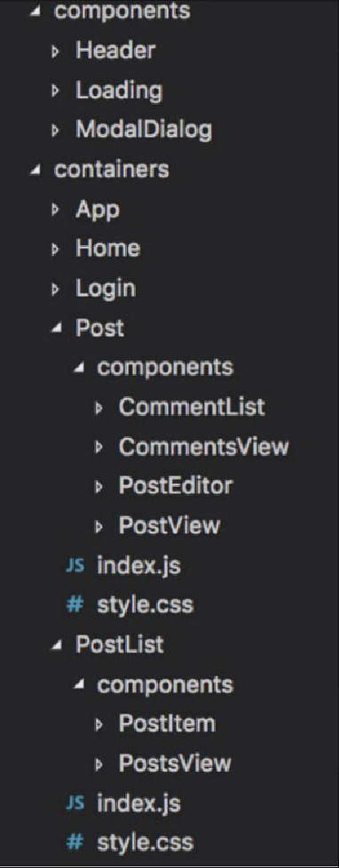This screenshot has width=339, height=868.
Task: Open the App folder label
Action: 98,211
